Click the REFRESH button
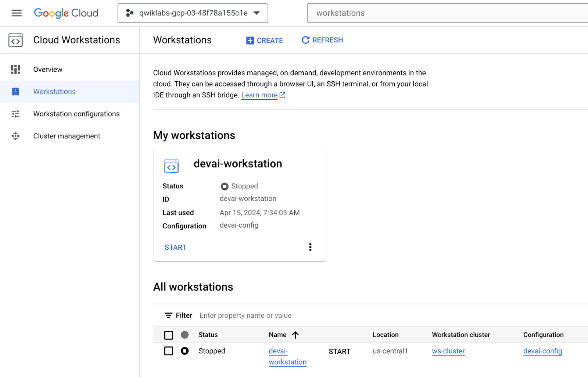This screenshot has height=377, width=588. (322, 40)
